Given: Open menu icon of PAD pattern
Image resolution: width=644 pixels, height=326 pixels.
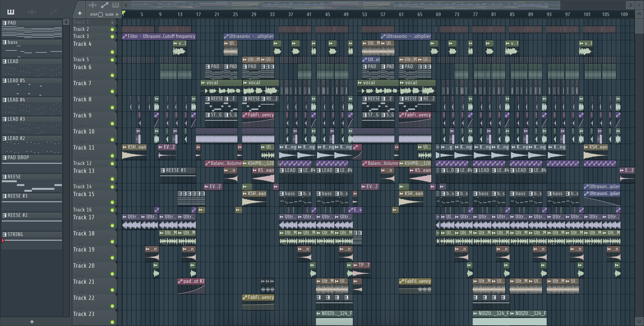Looking at the screenshot, I should point(4,23).
